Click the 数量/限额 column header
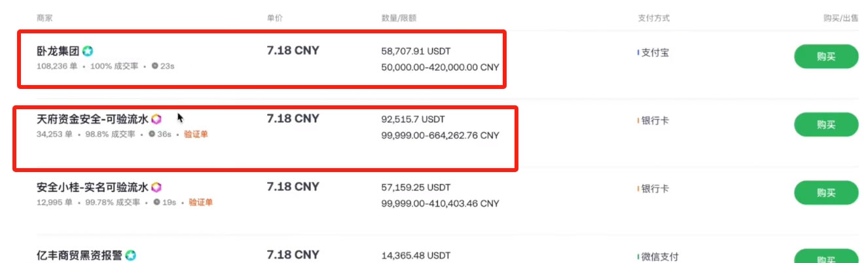The height and width of the screenshot is (263, 868). click(399, 18)
